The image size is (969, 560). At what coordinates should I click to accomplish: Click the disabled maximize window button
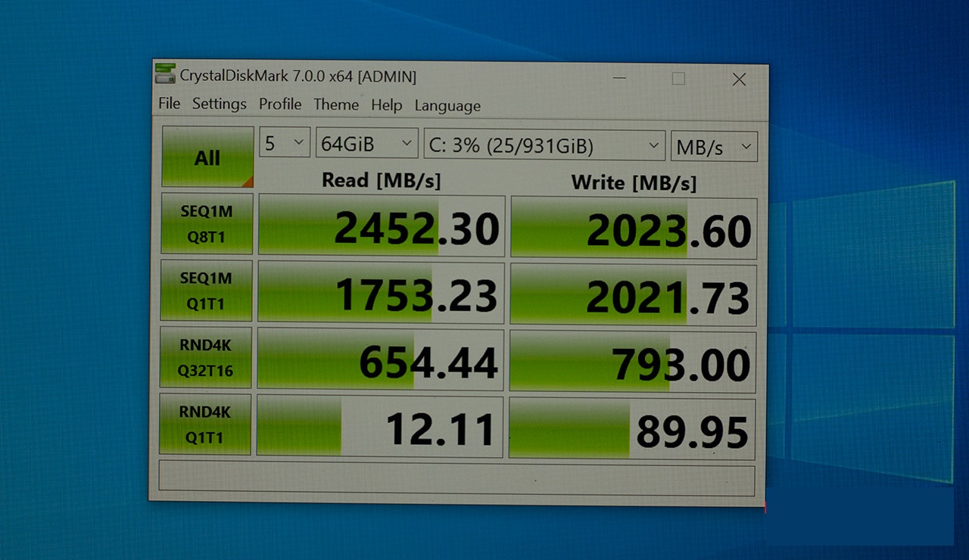tap(678, 78)
